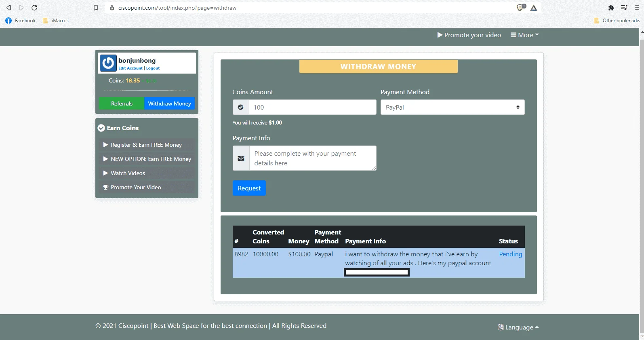Open the Edit Account link
This screenshot has height=340, width=644.
click(x=130, y=68)
